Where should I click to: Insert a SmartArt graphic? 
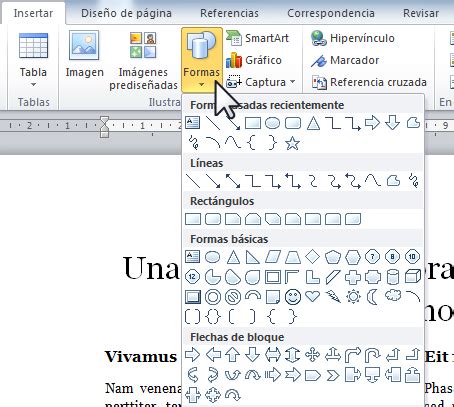pyautogui.click(x=257, y=38)
